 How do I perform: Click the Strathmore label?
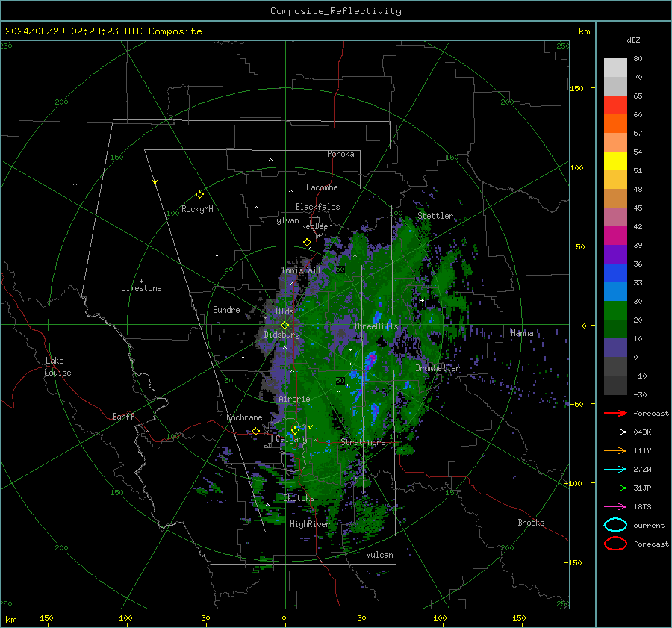click(x=363, y=442)
